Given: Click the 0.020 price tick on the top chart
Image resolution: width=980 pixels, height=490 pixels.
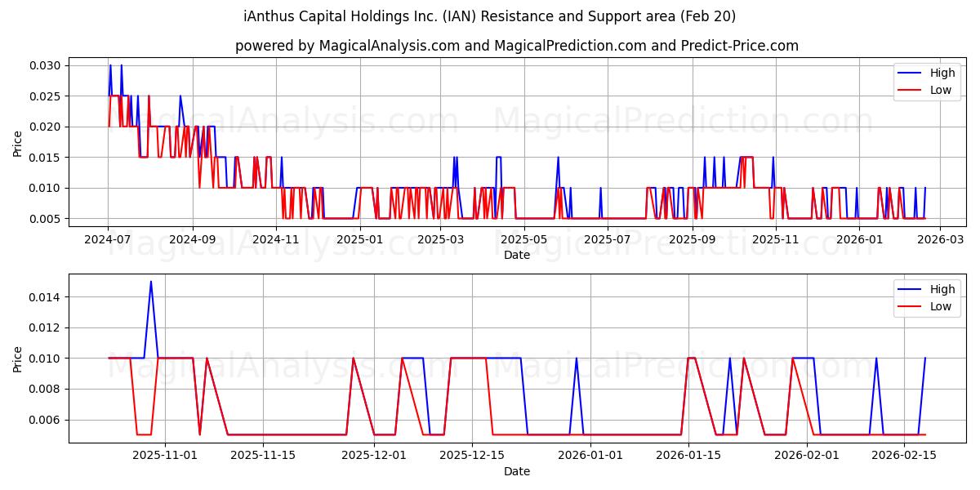Looking at the screenshot, I should (47, 127).
